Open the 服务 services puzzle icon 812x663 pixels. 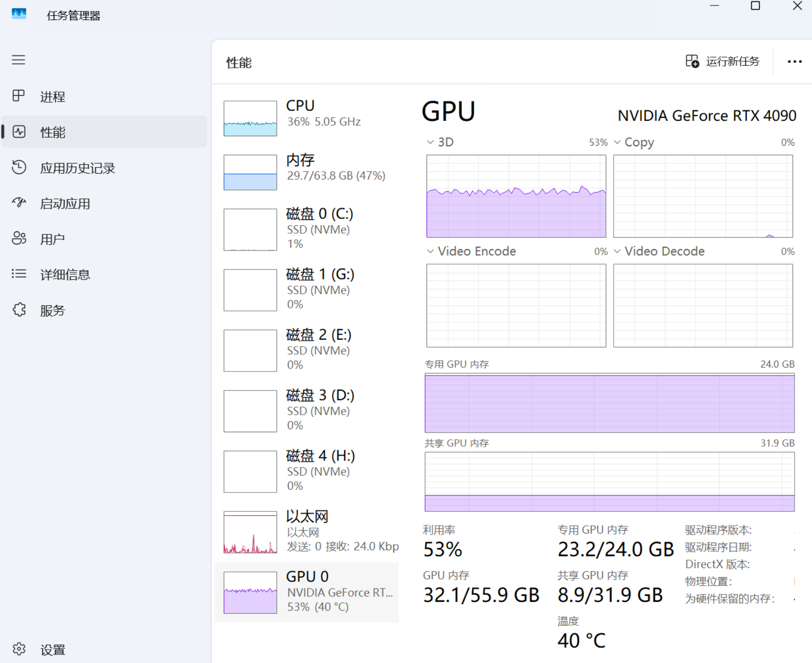pyautogui.click(x=19, y=310)
